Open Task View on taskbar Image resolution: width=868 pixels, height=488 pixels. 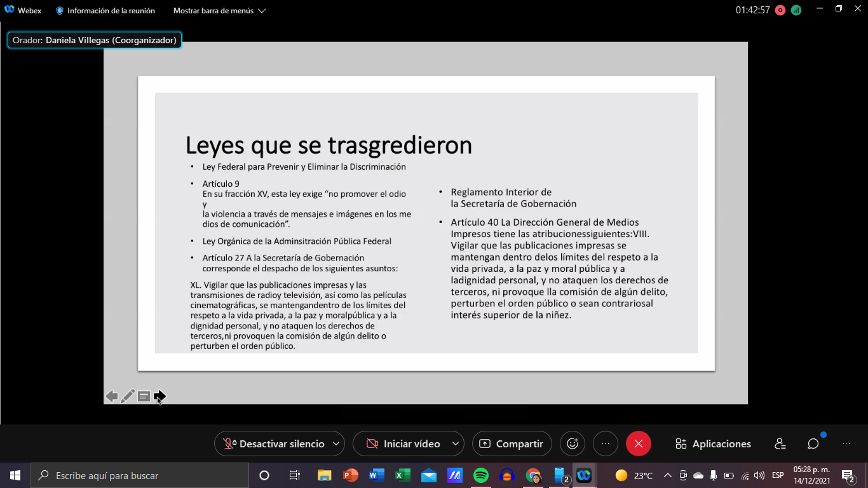tap(294, 475)
